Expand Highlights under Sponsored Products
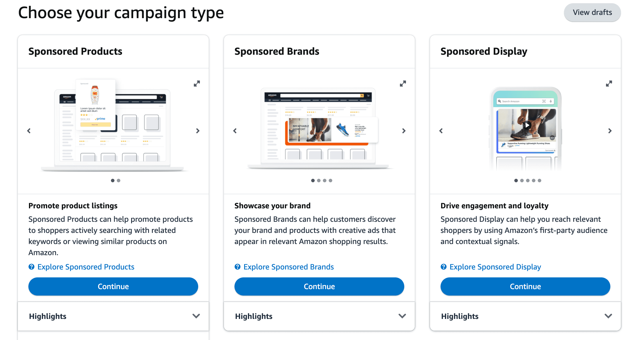The height and width of the screenshot is (340, 644). tap(113, 316)
